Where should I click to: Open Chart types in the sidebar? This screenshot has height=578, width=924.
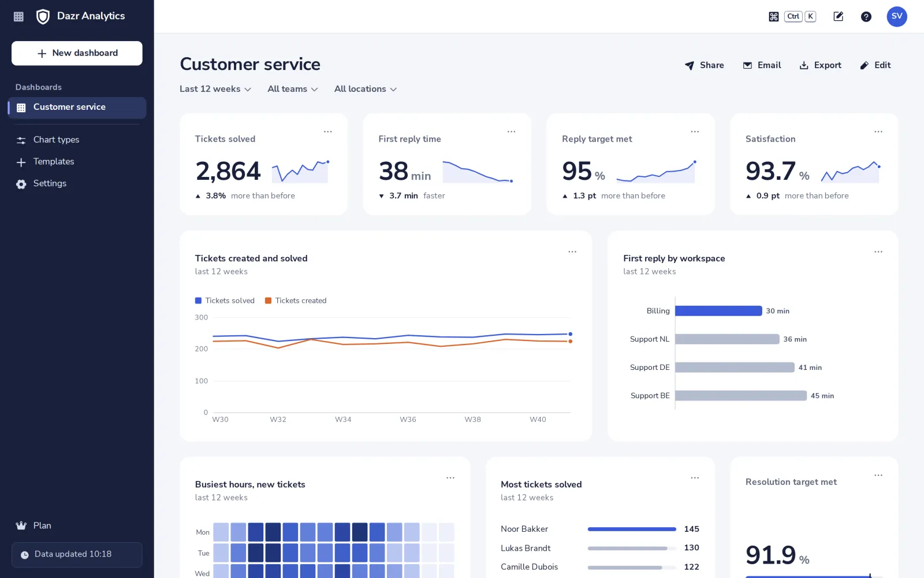[x=77, y=140]
